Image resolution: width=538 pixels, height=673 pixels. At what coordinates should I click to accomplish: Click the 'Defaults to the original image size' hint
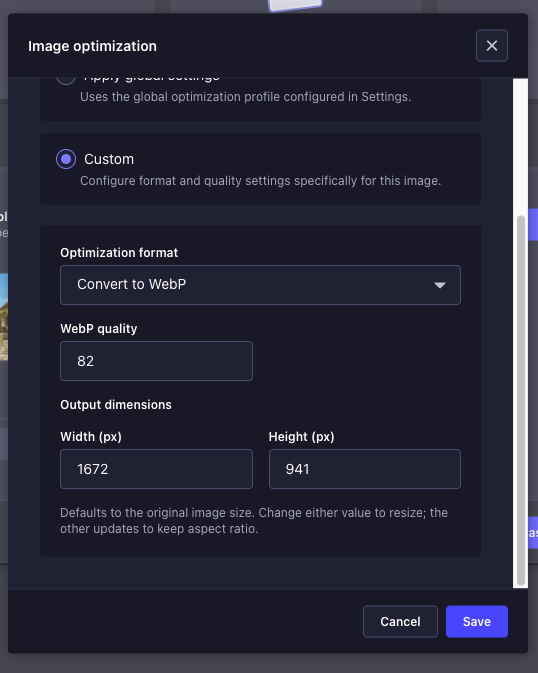click(x=254, y=521)
